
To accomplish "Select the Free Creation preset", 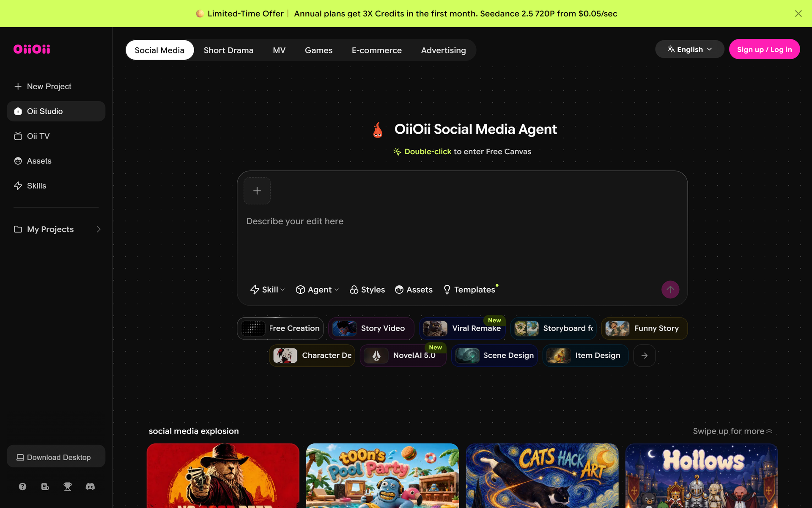I will 280,329.
